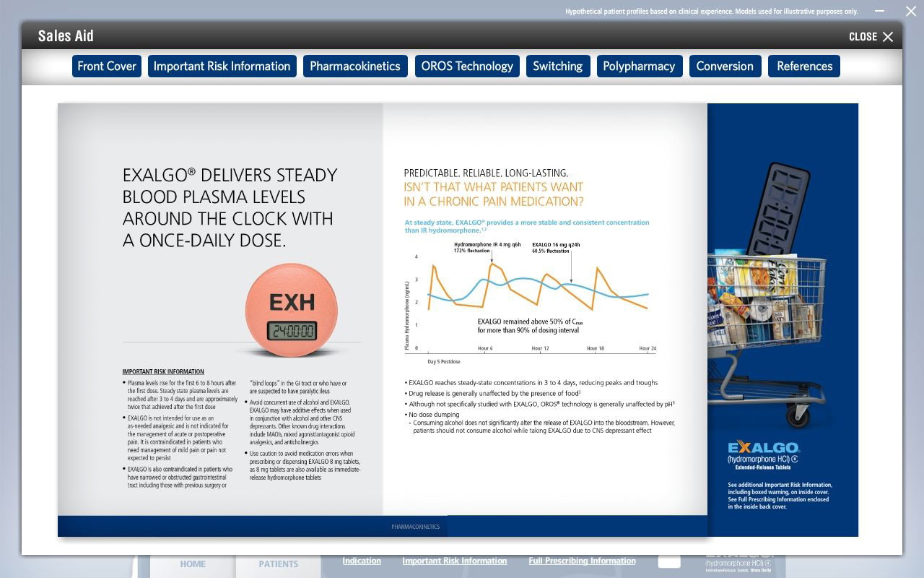The image size is (924, 578).
Task: Select the Front Cover tab
Action: [106, 66]
